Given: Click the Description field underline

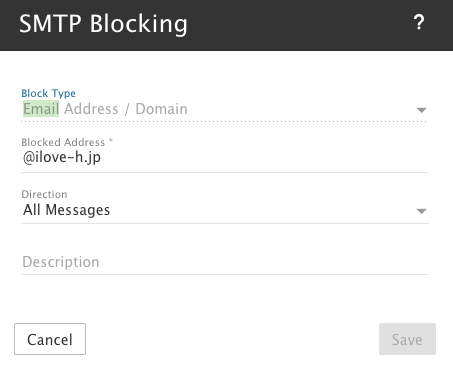Looking at the screenshot, I should (225, 274).
